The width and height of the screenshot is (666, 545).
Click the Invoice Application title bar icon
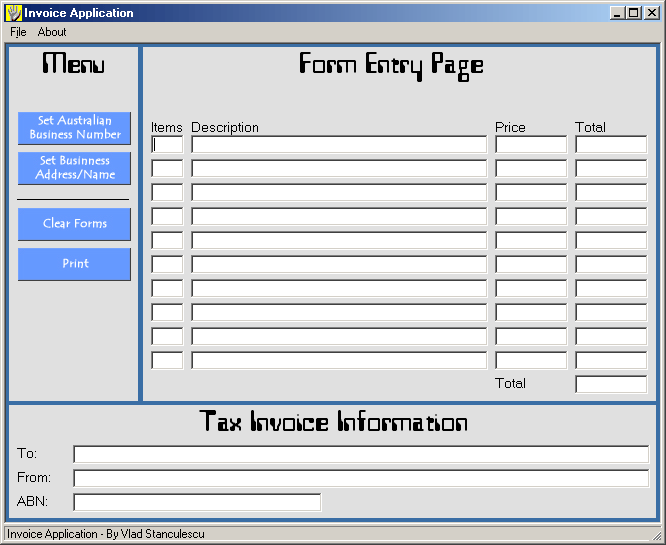[x=14, y=13]
